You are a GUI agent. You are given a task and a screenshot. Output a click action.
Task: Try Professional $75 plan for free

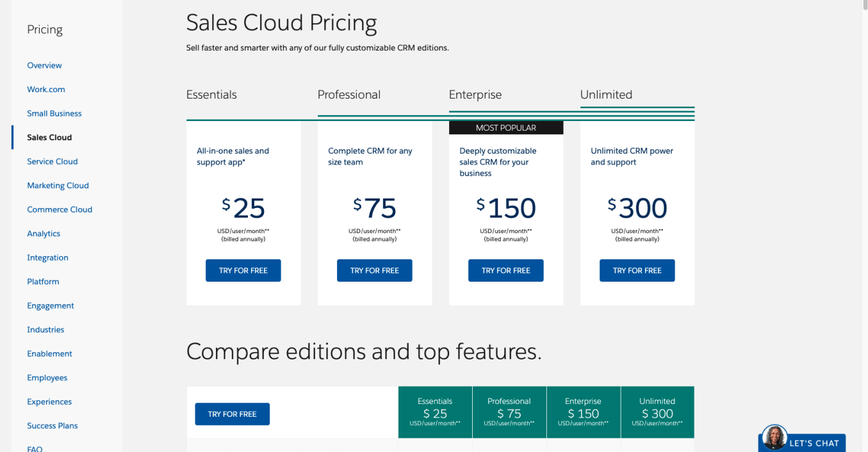tap(375, 270)
